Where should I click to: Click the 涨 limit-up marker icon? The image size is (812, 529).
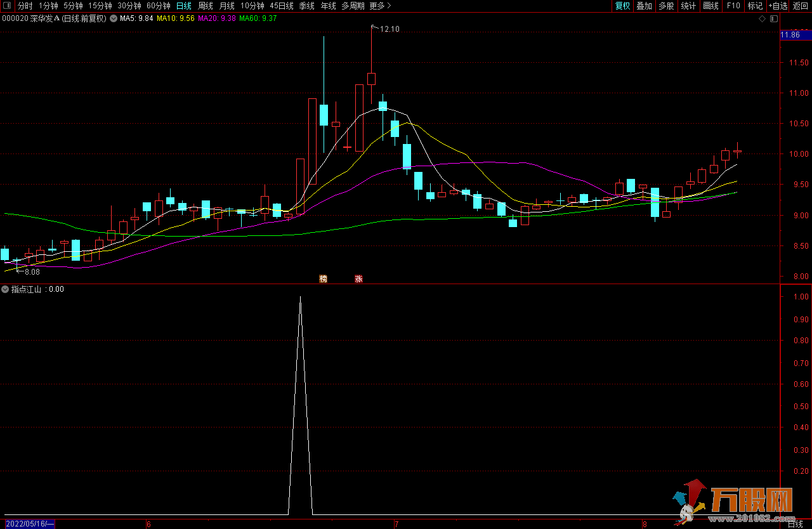click(x=358, y=278)
